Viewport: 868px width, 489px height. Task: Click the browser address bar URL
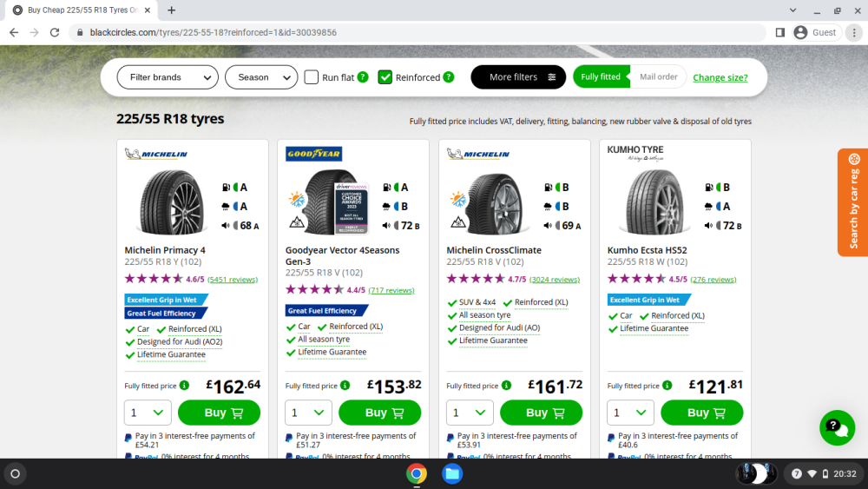click(214, 33)
